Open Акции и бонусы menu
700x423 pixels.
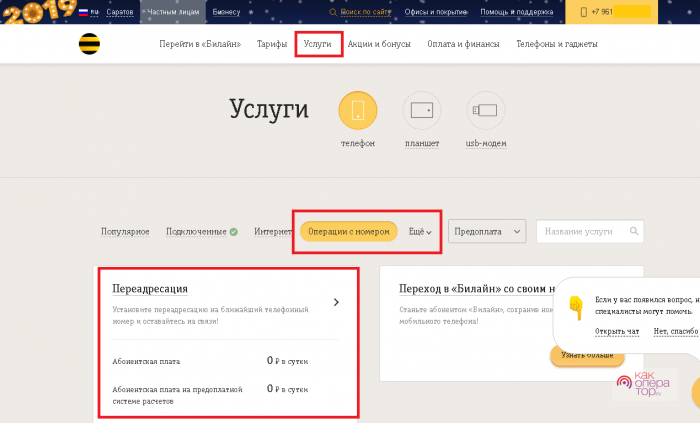379,44
